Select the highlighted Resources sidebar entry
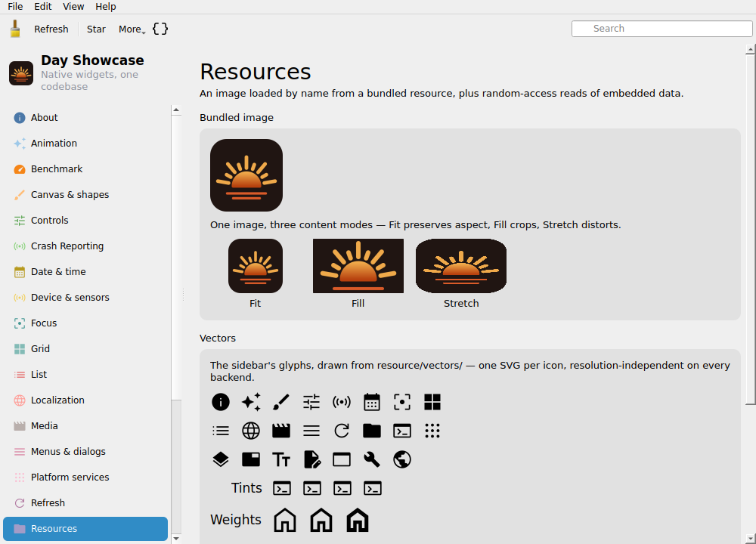 point(86,529)
